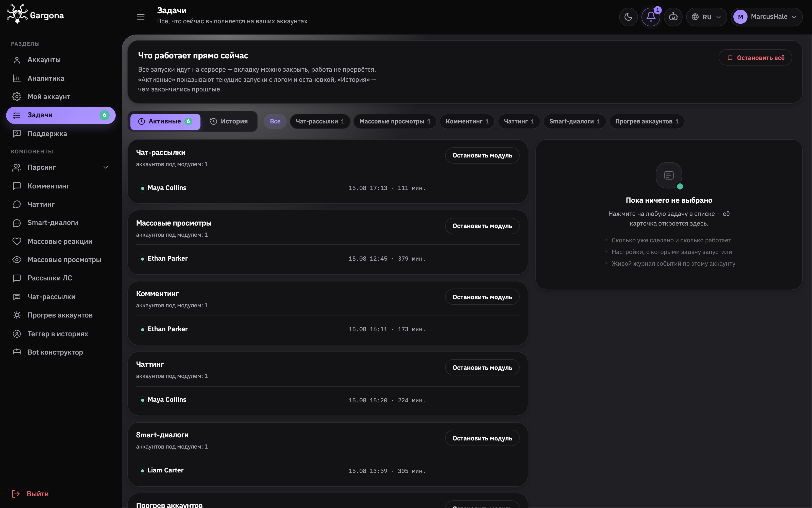Click the Gargona logo
Image resolution: width=812 pixels, height=508 pixels.
[35, 14]
